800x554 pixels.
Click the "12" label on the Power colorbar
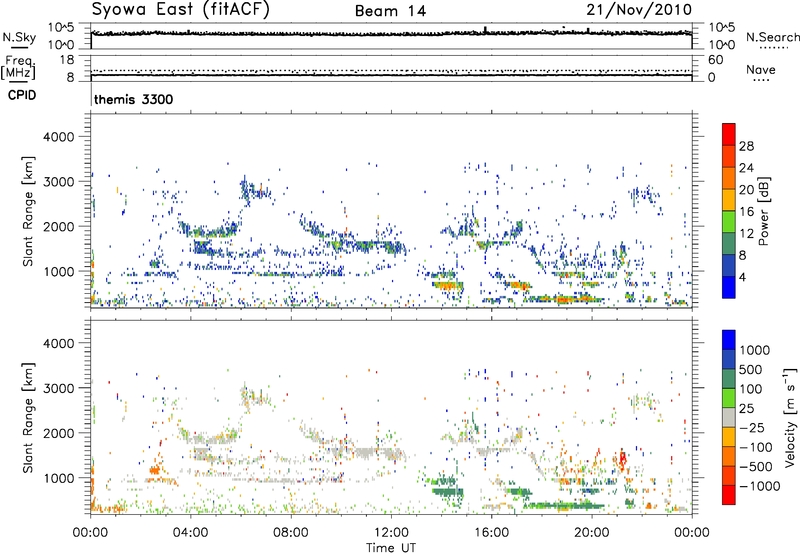(746, 234)
